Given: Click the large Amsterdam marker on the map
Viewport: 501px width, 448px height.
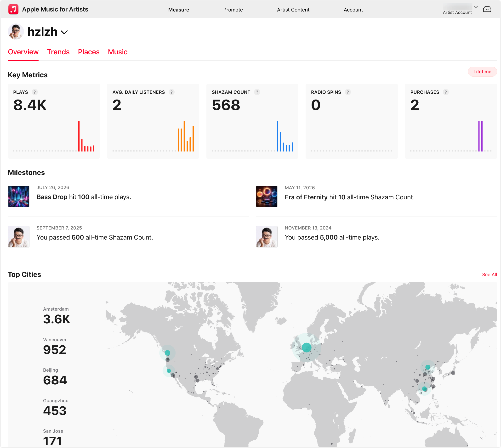Looking at the screenshot, I should 306,347.
